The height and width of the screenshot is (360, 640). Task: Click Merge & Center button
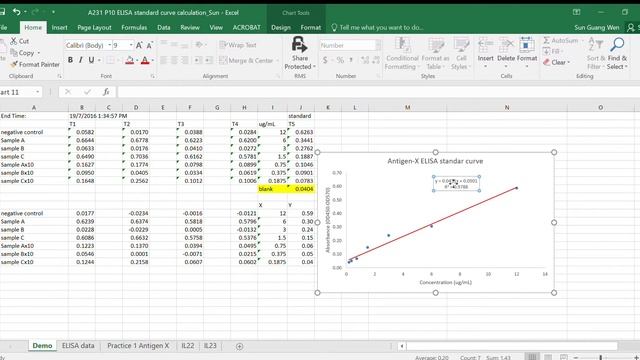click(246, 60)
